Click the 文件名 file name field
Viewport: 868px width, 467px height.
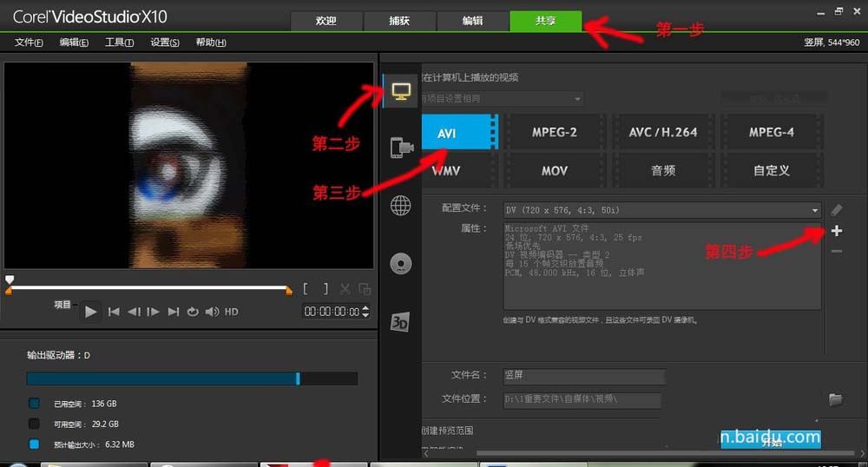tap(584, 376)
